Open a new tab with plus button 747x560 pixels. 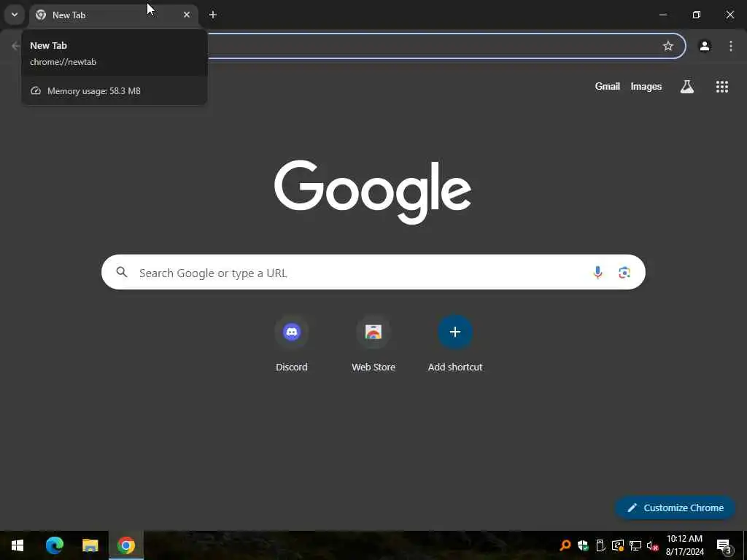click(213, 15)
